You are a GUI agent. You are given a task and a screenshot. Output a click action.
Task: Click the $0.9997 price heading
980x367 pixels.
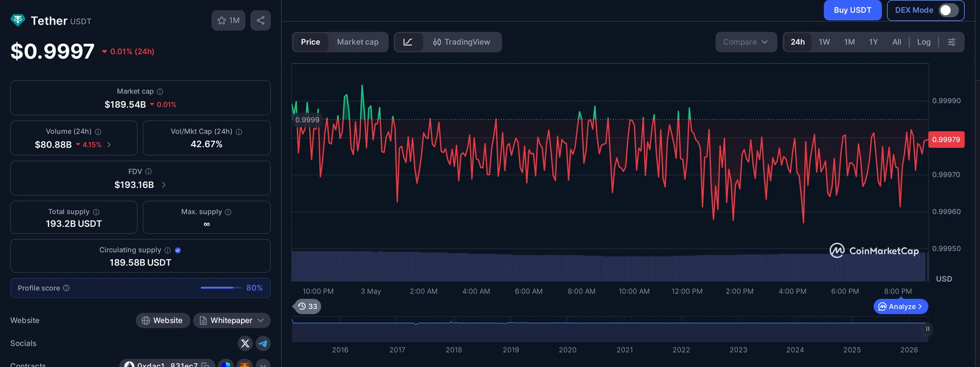pos(53,52)
